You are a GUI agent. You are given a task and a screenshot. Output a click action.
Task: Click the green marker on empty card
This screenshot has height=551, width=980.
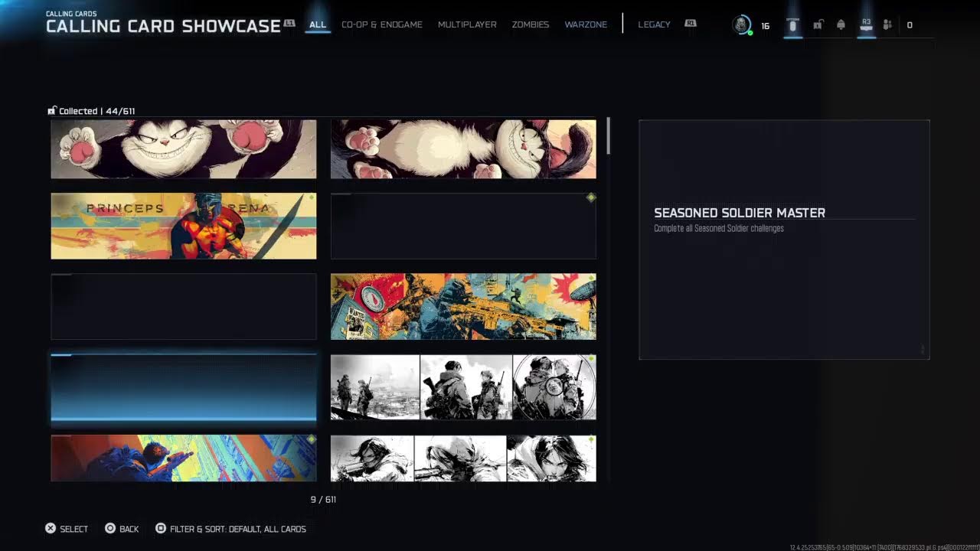[x=590, y=197]
